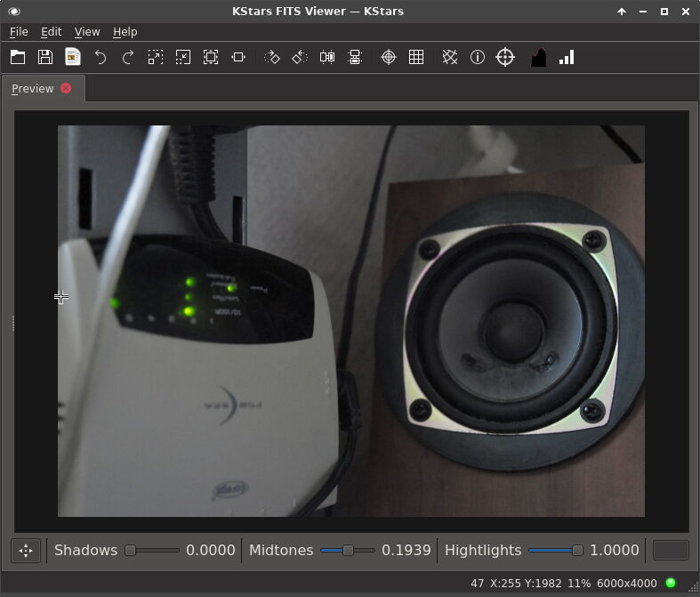Click the speaker in the preview image

coord(513,331)
